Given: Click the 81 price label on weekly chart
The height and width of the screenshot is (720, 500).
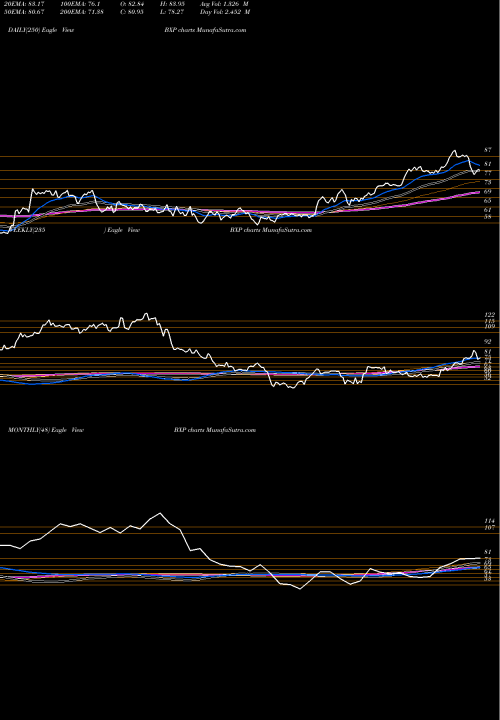Looking at the screenshot, I should pyautogui.click(x=488, y=352).
